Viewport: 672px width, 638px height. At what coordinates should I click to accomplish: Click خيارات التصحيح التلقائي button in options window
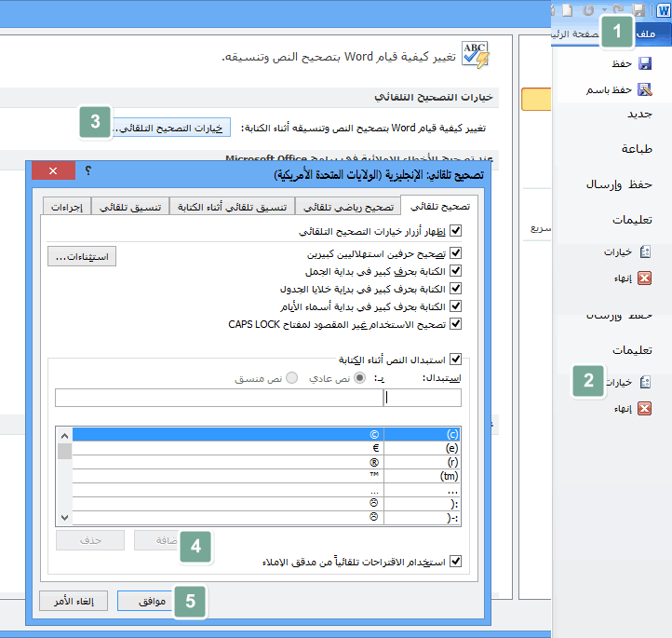click(171, 128)
